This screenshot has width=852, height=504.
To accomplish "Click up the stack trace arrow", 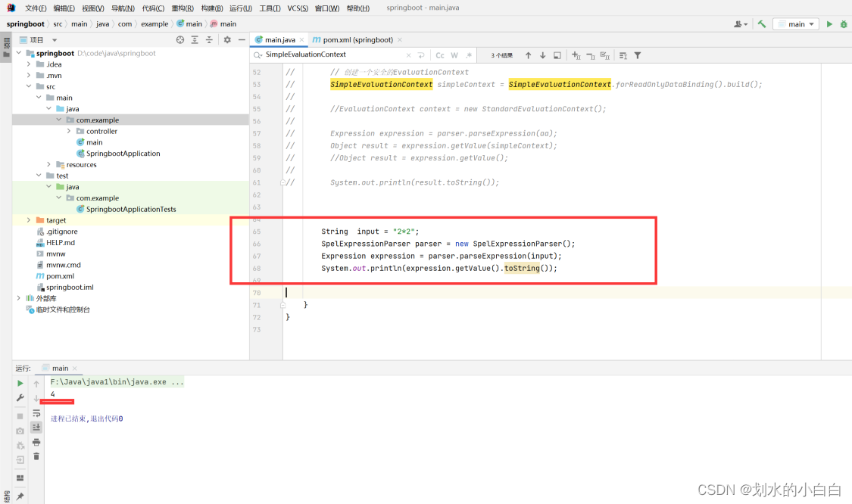I will point(36,384).
